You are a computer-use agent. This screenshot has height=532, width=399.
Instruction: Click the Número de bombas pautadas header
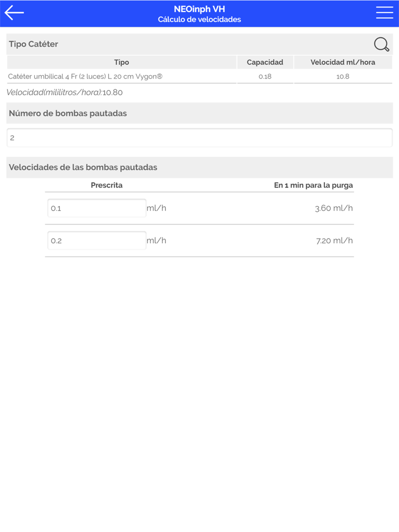click(x=68, y=113)
